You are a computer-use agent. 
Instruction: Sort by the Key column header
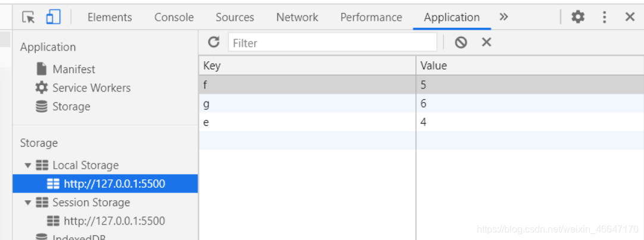click(x=307, y=65)
